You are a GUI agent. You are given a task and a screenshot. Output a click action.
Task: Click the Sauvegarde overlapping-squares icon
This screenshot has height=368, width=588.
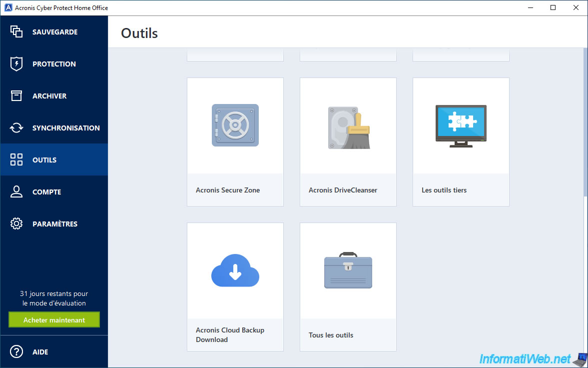point(16,31)
